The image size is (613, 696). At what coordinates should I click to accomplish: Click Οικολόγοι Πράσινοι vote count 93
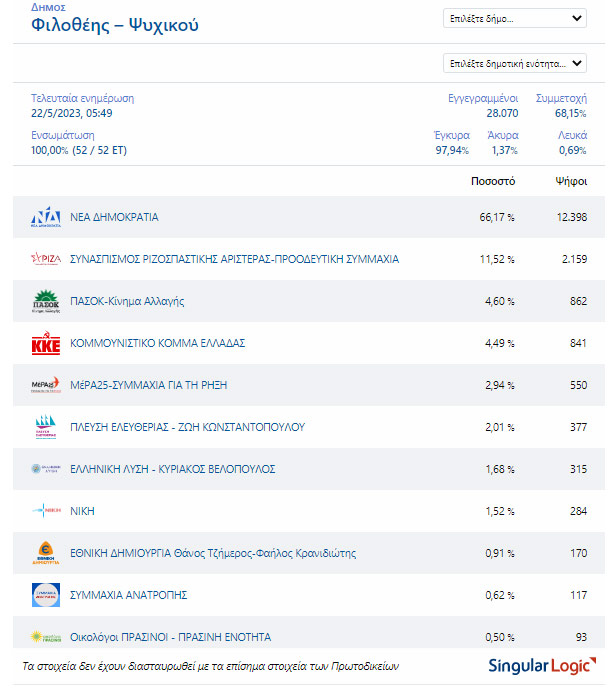(x=581, y=637)
